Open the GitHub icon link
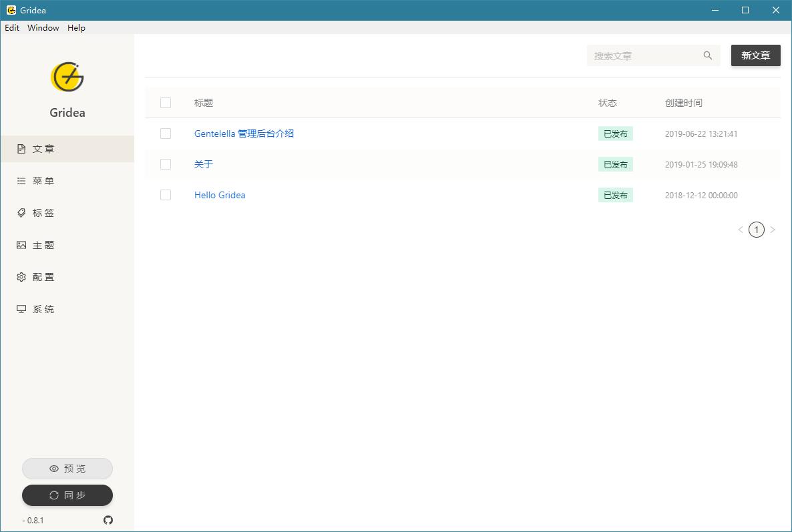The width and height of the screenshot is (792, 532). (108, 520)
